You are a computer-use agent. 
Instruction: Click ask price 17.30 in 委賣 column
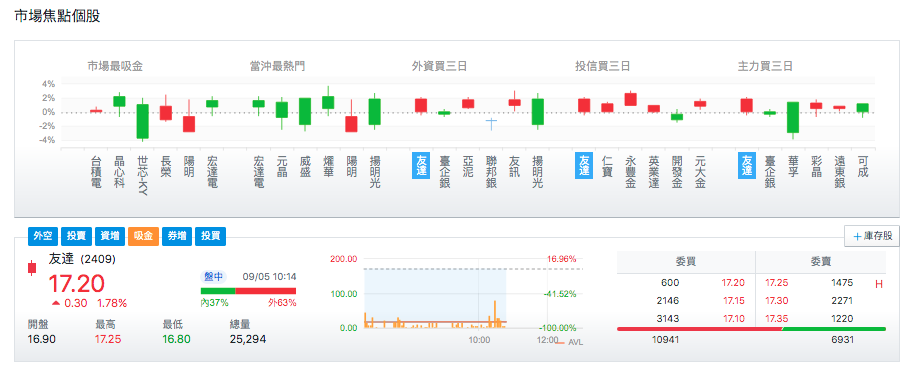click(777, 301)
